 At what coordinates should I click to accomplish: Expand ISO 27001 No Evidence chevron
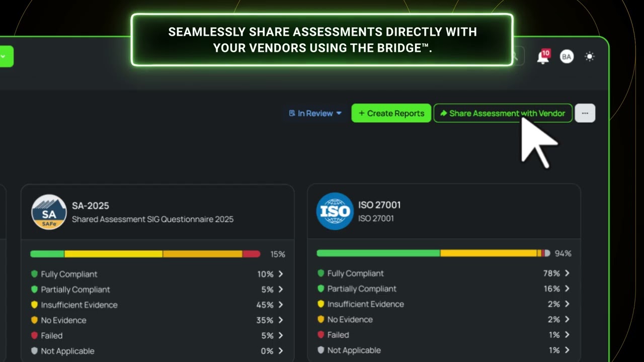(567, 319)
